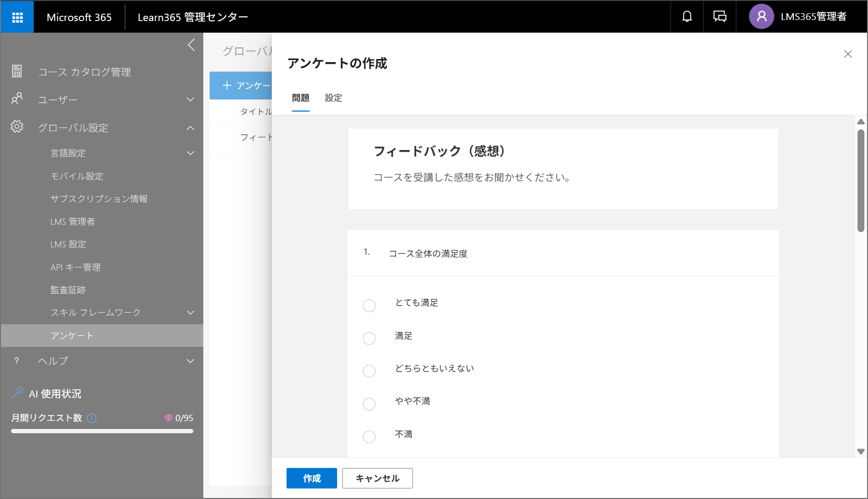This screenshot has width=868, height=499.
Task: Click the ヘルプ sidebar label
Action: tap(53, 361)
